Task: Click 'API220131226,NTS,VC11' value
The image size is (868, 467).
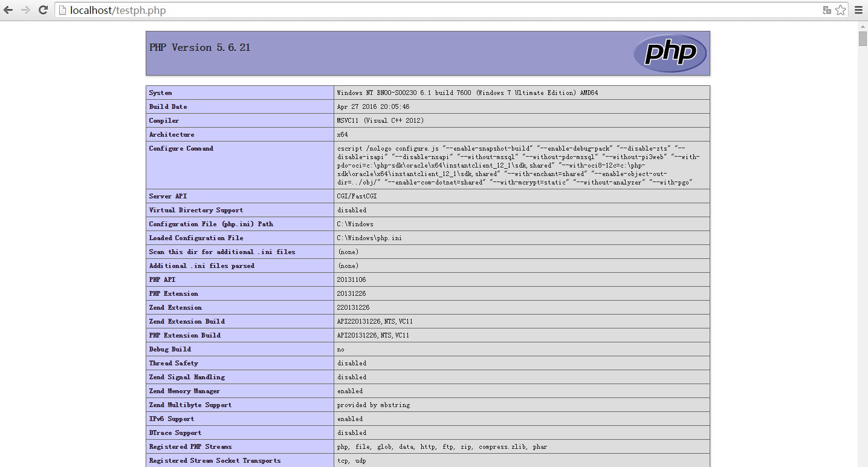Action: tap(375, 321)
